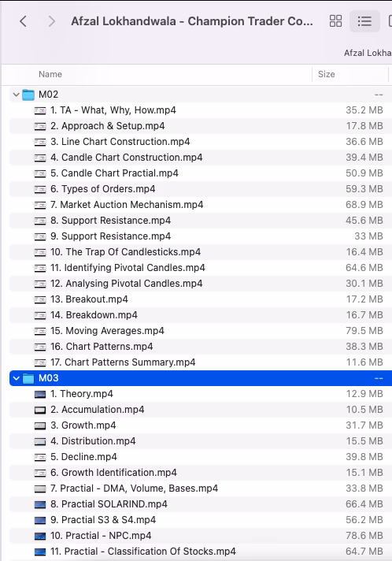Go forward with the right chevron button
The height and width of the screenshot is (561, 392).
[x=51, y=21]
